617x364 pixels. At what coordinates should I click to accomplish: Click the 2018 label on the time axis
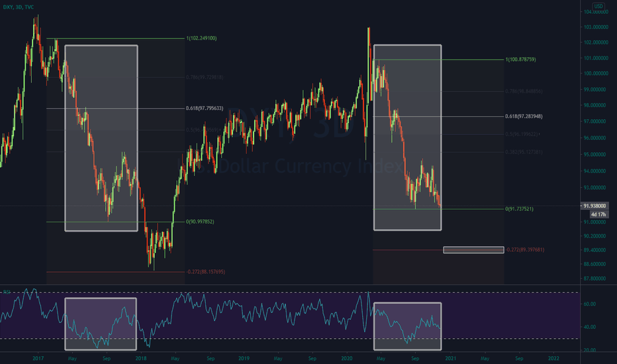(x=141, y=359)
